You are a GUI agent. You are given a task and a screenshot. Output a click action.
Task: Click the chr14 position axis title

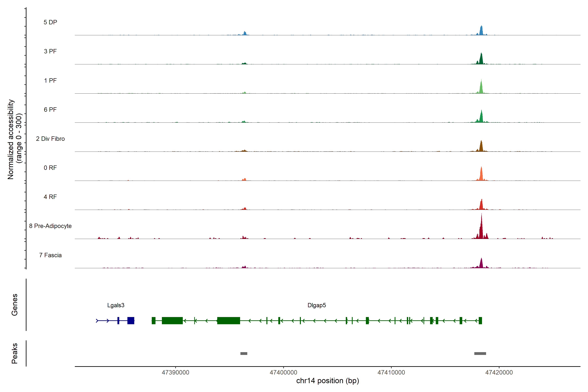tap(327, 381)
